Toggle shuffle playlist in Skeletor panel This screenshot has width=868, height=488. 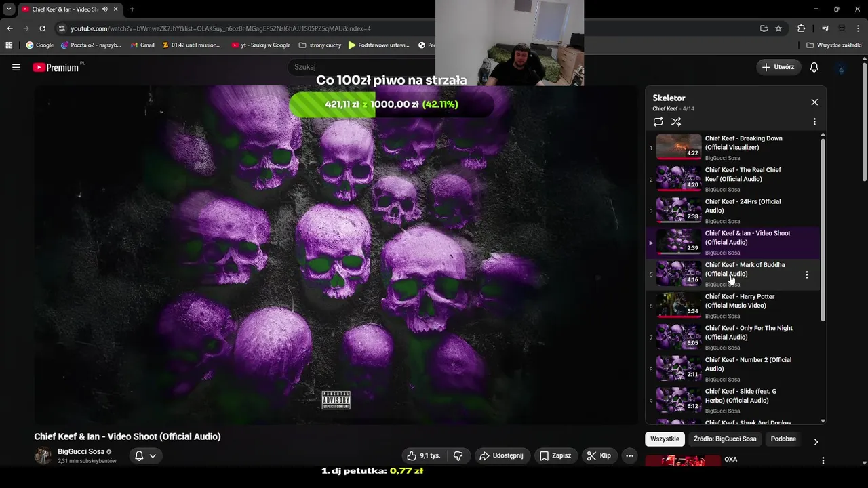[676, 122]
